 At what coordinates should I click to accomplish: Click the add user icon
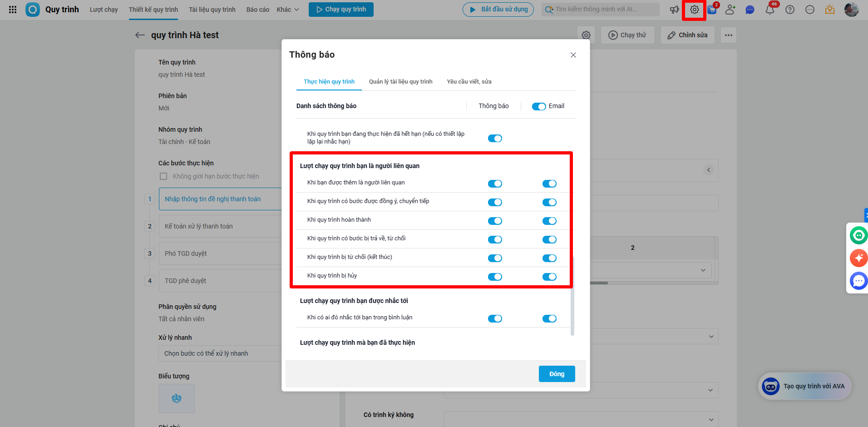(x=730, y=10)
